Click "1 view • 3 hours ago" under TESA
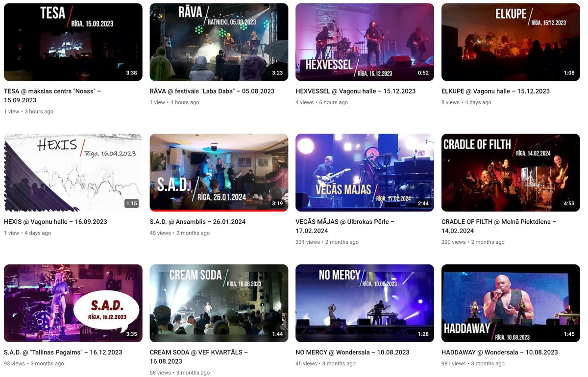 coord(28,112)
